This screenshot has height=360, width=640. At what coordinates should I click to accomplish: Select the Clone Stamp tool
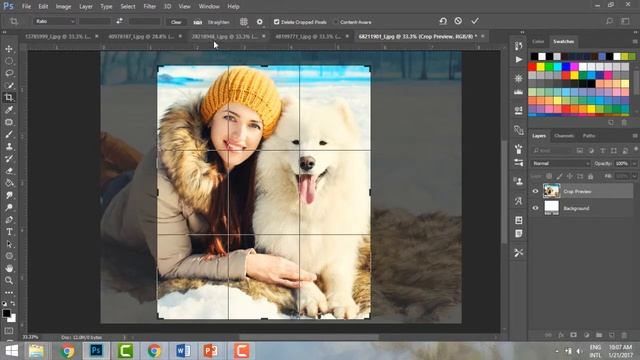click(x=9, y=146)
